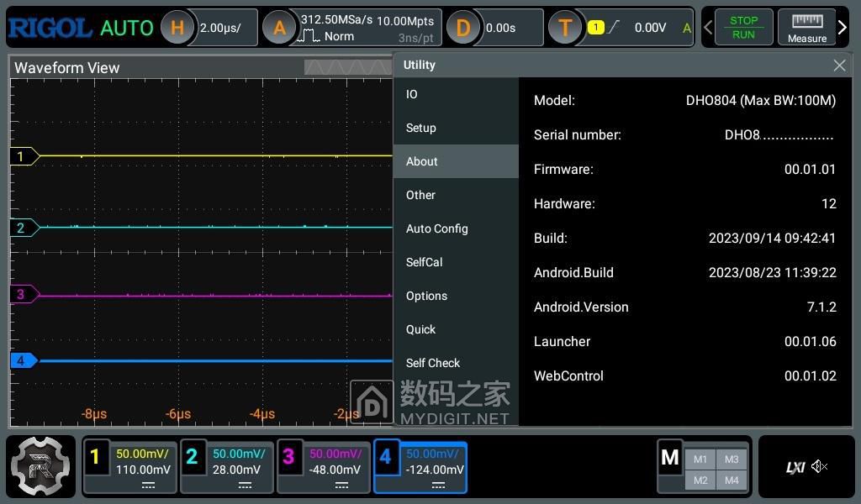Viewport: 861px width, 504px height.
Task: Close the Utility panel
Action: pos(839,66)
